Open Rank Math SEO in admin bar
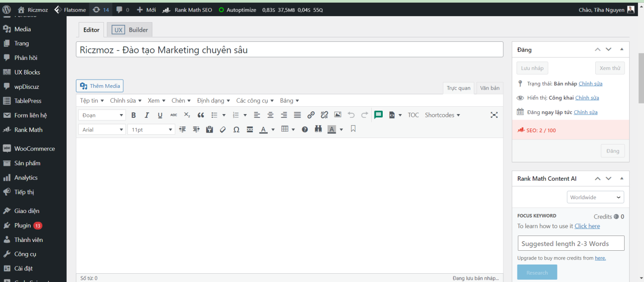 [x=187, y=10]
